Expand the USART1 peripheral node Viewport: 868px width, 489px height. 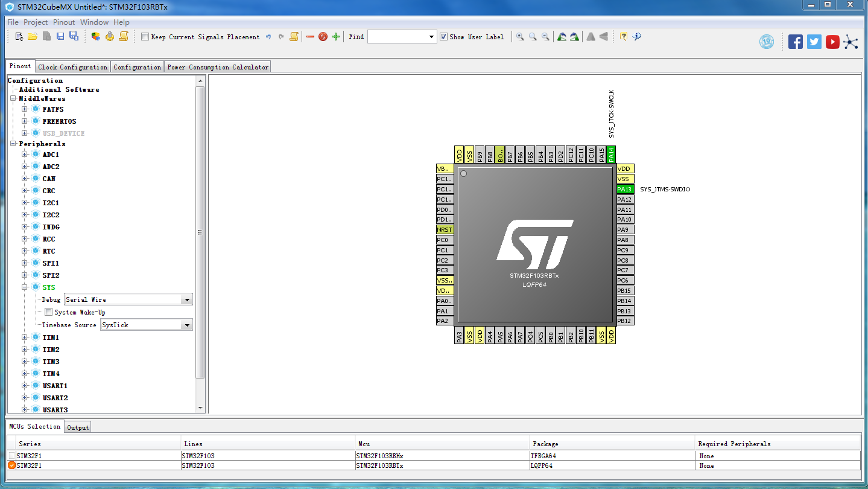point(25,386)
